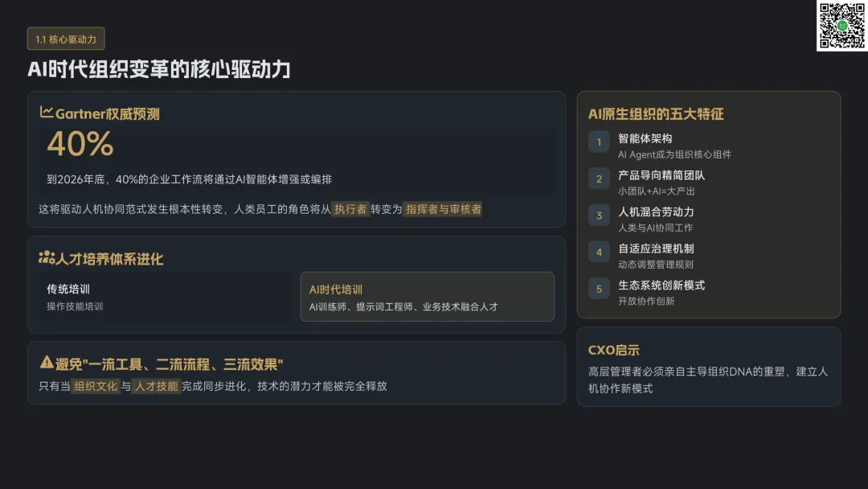868x489 pixels.
Task: Click the CXO启示 panel heading
Action: [614, 350]
